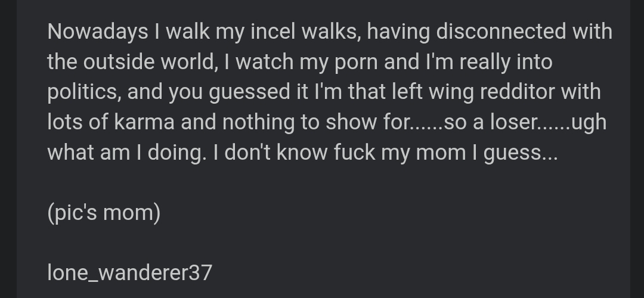Click the word 'politics,' in the paragraph

click(84, 92)
